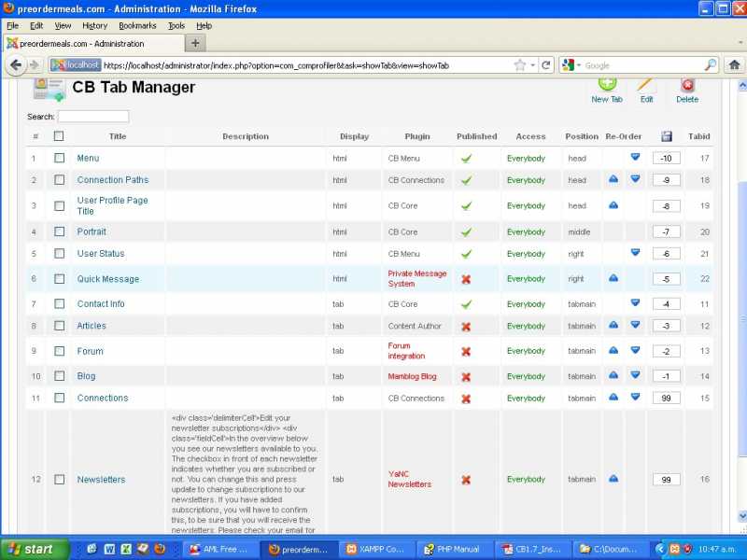Move Articles row up
The height and width of the screenshot is (560, 747).
click(x=613, y=324)
